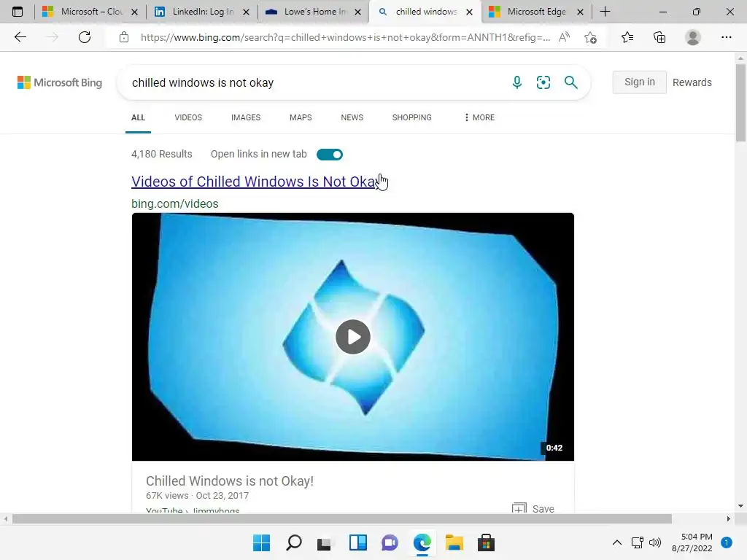Add this page to favorites
The width and height of the screenshot is (747, 560).
click(591, 37)
